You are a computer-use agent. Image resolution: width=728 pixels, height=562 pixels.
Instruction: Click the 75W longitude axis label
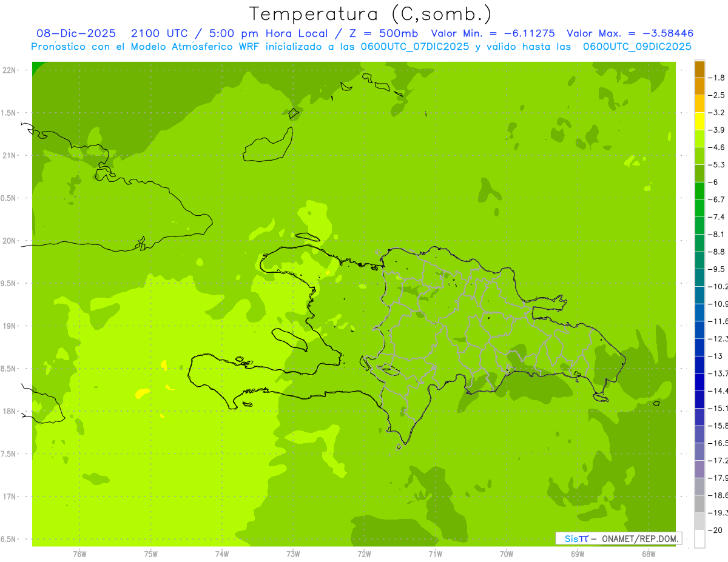(x=150, y=554)
